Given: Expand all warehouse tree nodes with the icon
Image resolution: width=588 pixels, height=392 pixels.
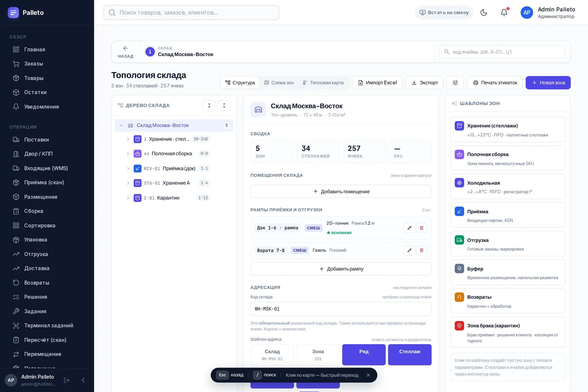Looking at the screenshot, I should (x=224, y=105).
